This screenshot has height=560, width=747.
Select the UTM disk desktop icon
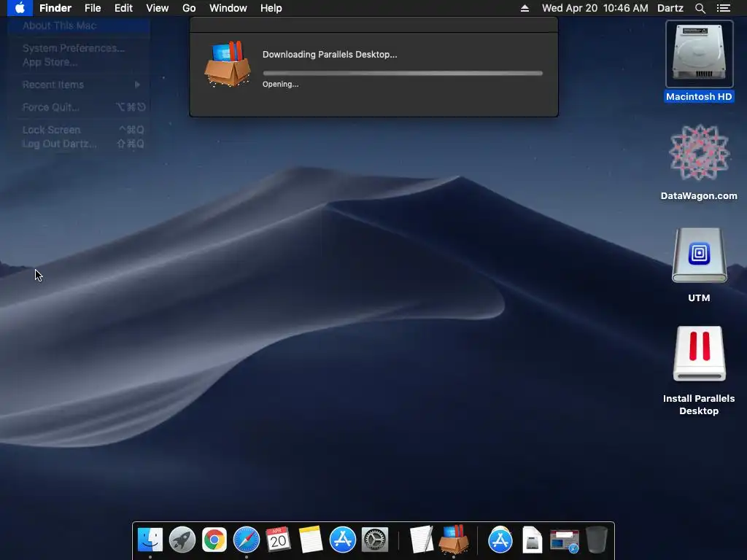tap(699, 255)
